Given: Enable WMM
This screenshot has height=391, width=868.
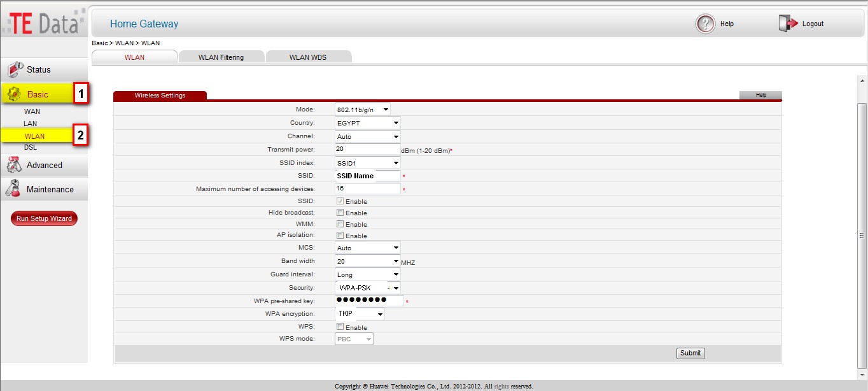Looking at the screenshot, I should [339, 224].
